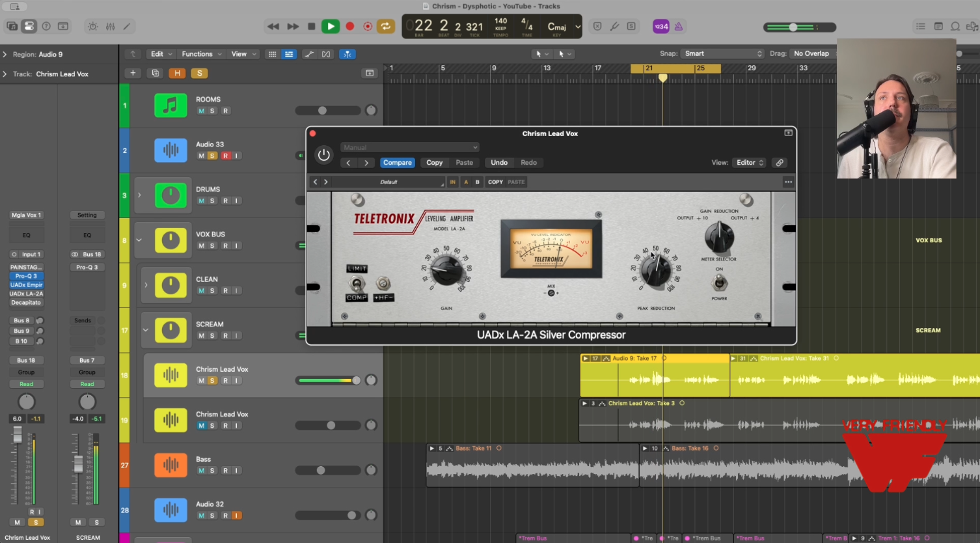Viewport: 980px width, 543px height.
Task: Open the Functions menu in Tracks area
Action: coord(201,54)
